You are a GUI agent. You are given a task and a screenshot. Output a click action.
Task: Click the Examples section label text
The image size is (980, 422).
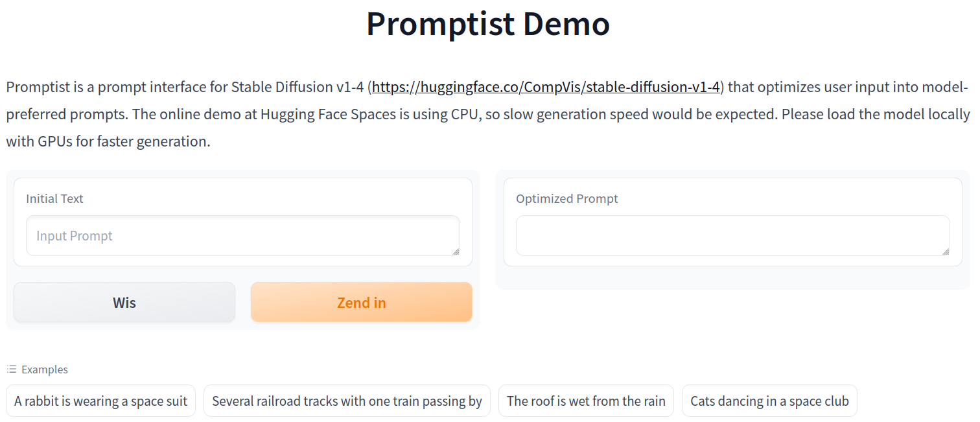(45, 369)
